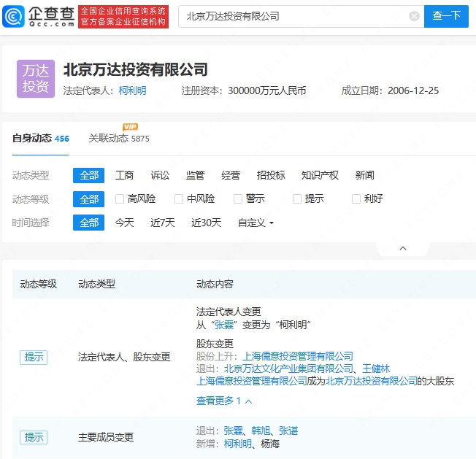
Task: Click the search input field
Action: (292, 16)
